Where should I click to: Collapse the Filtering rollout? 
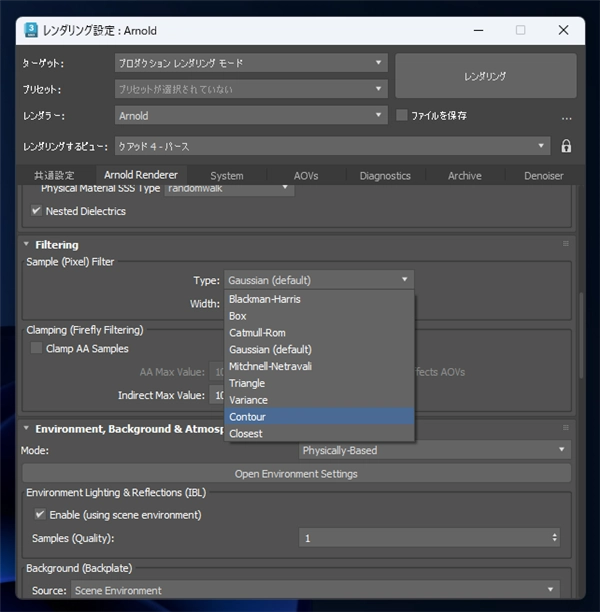click(26, 244)
